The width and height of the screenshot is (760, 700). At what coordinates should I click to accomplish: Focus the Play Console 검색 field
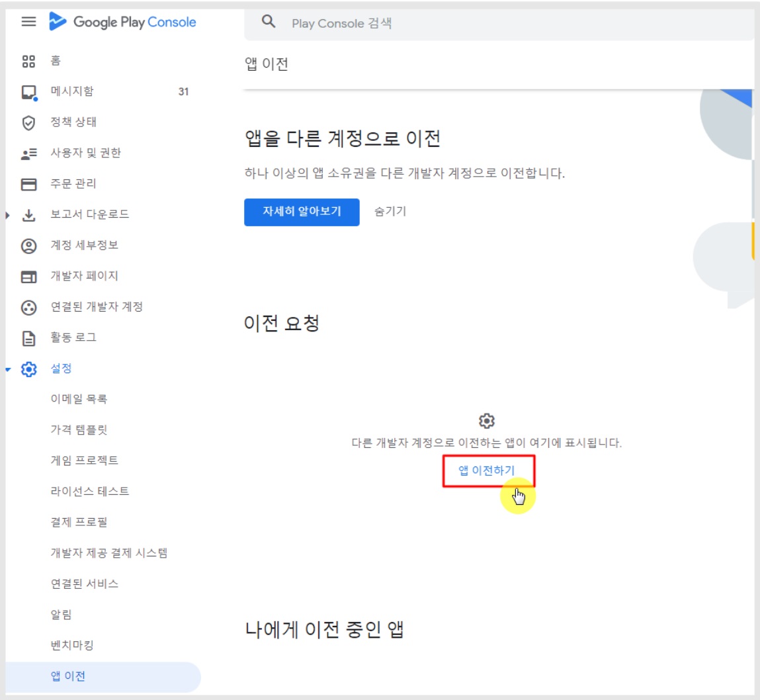[x=499, y=23]
